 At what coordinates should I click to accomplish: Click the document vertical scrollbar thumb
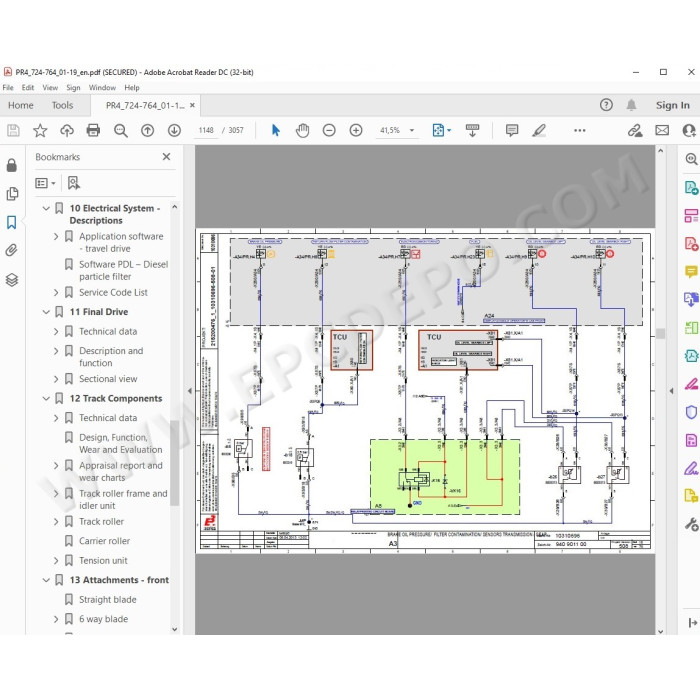pos(660,333)
